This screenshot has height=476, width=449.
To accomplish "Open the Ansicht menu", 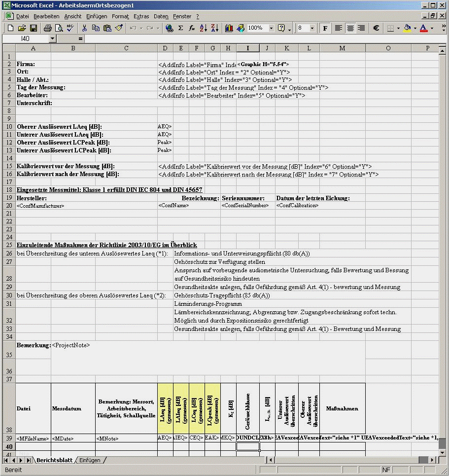I will (73, 16).
